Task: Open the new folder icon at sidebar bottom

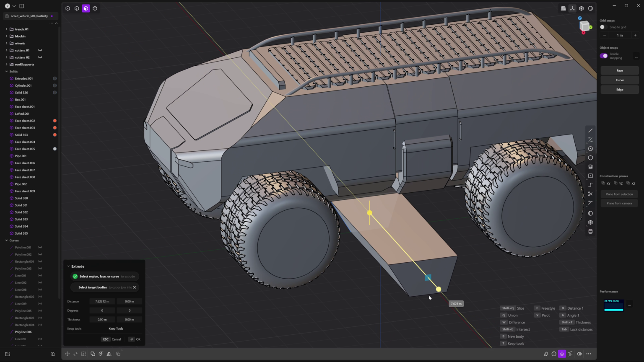Action: click(7, 354)
